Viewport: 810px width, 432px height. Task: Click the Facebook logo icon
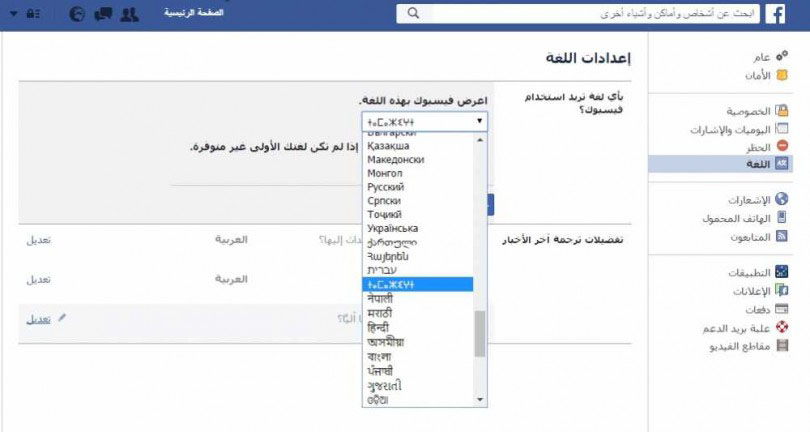coord(775,15)
